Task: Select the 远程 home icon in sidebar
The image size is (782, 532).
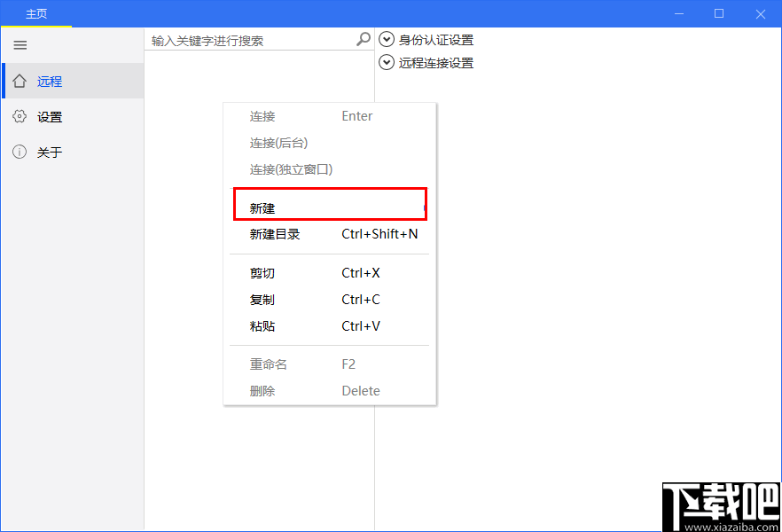Action: [18, 80]
